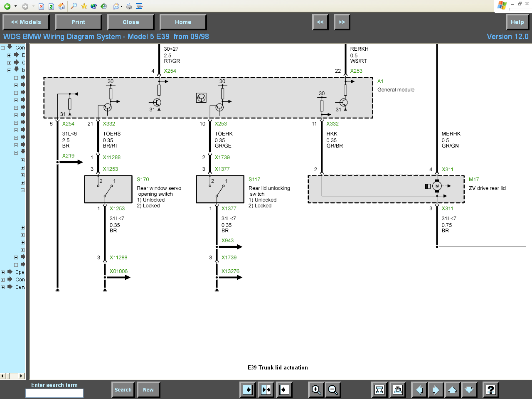Click the Mail envelope icon
The height and width of the screenshot is (399, 532).
click(116, 6)
